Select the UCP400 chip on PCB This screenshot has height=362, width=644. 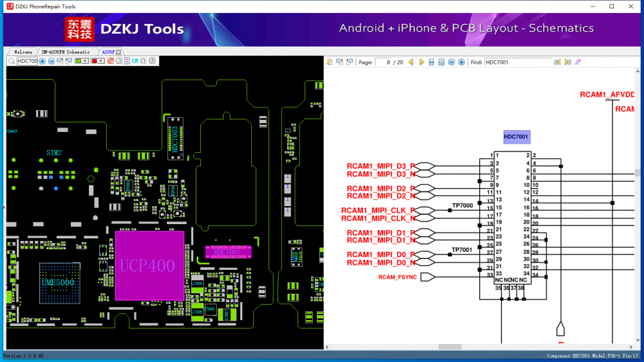pos(149,265)
